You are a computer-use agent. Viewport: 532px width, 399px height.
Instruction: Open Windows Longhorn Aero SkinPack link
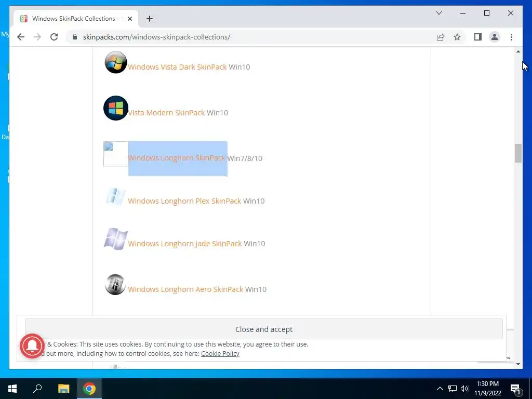pyautogui.click(x=185, y=289)
